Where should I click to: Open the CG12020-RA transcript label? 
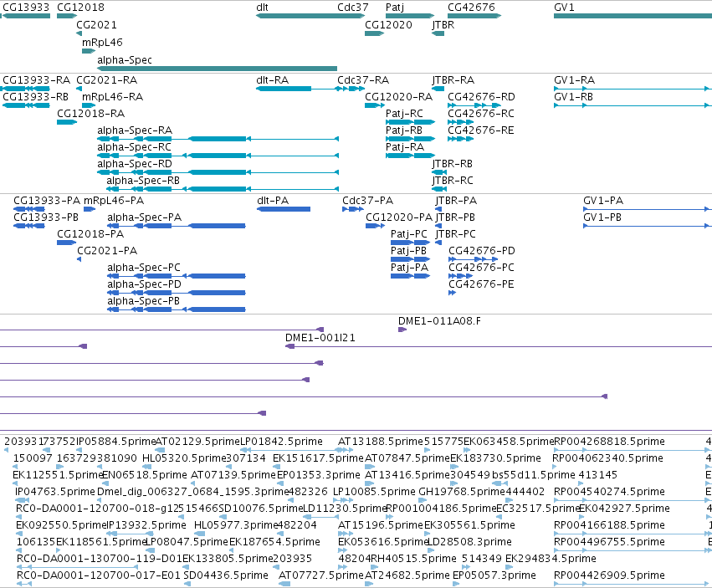point(399,97)
